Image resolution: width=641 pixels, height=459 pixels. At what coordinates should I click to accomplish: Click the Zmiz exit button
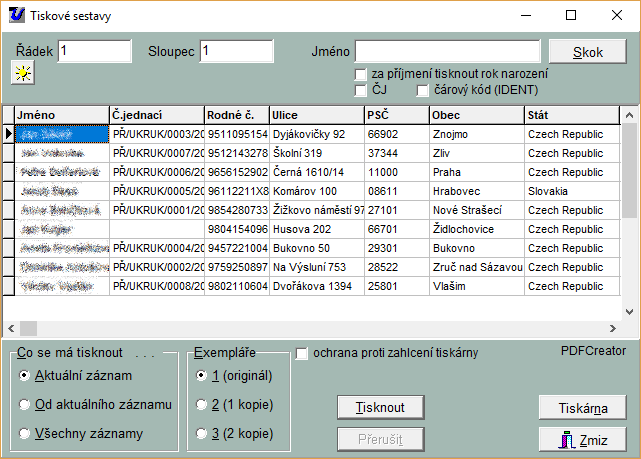point(582,439)
